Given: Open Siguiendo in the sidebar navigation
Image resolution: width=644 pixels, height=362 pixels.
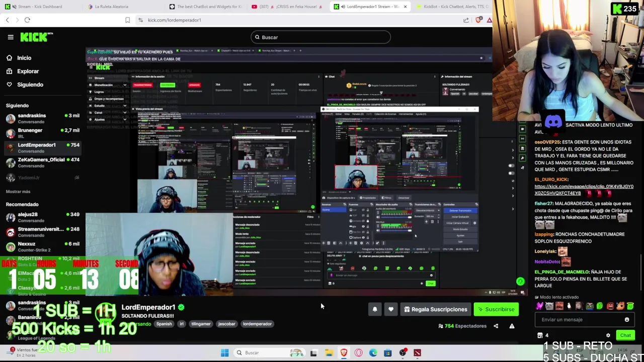Looking at the screenshot, I should coord(30,84).
